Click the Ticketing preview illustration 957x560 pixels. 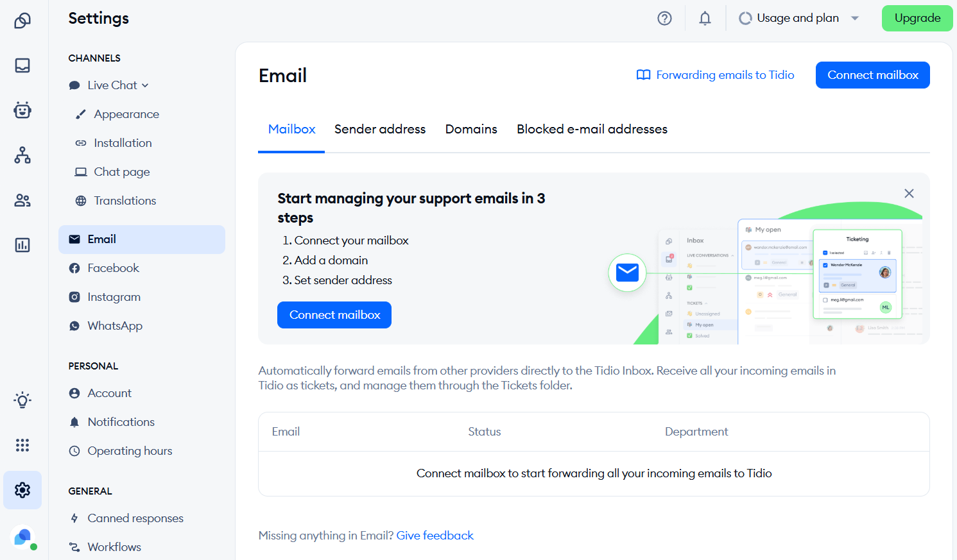(x=858, y=274)
